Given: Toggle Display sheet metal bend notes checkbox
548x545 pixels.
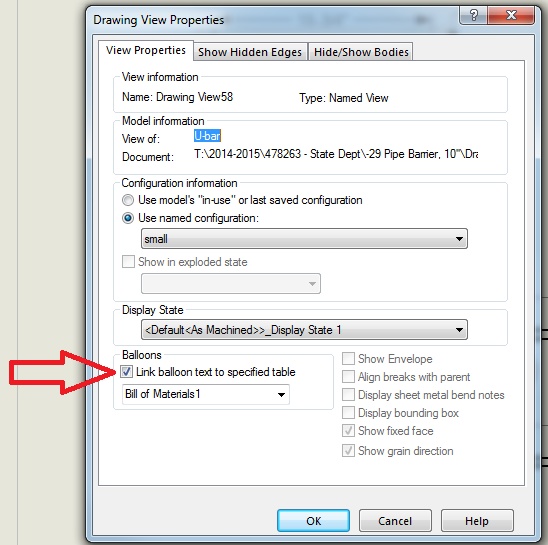Looking at the screenshot, I should (x=348, y=395).
